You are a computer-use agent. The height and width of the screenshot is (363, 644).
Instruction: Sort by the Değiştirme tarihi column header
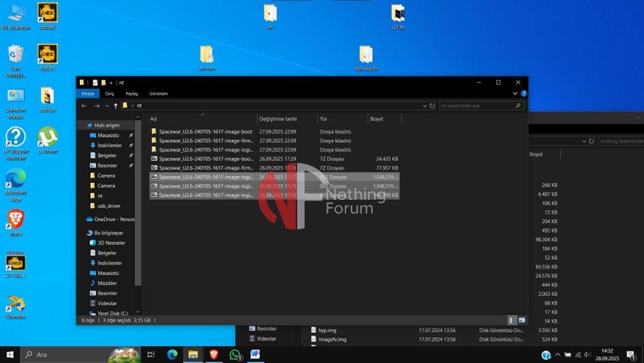pos(278,119)
